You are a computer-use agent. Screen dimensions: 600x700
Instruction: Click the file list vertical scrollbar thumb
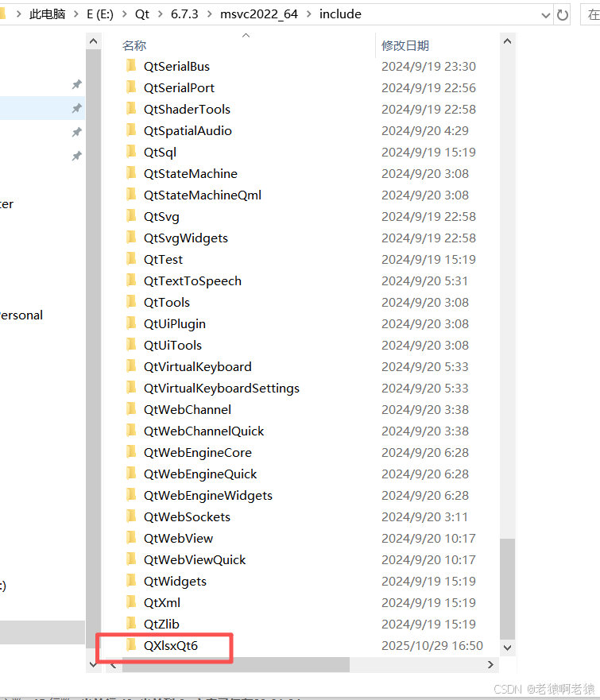point(507,589)
